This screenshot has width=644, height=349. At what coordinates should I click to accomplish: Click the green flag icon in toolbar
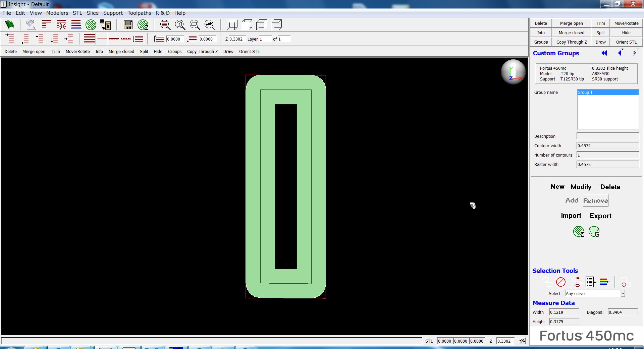point(10,25)
